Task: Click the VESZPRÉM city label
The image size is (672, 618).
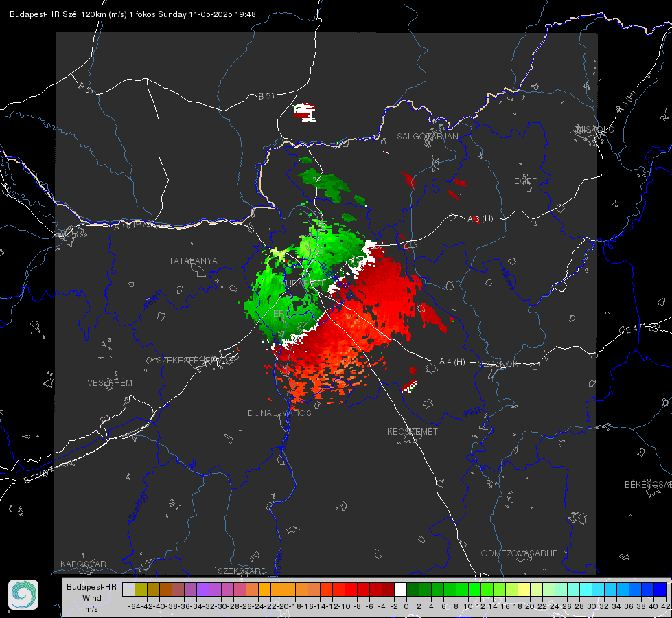Action: coord(110,383)
